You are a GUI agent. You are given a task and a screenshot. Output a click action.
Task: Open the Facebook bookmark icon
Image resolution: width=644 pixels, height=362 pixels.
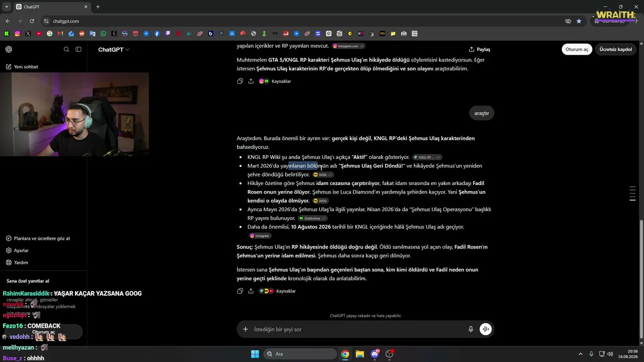[x=157, y=34]
